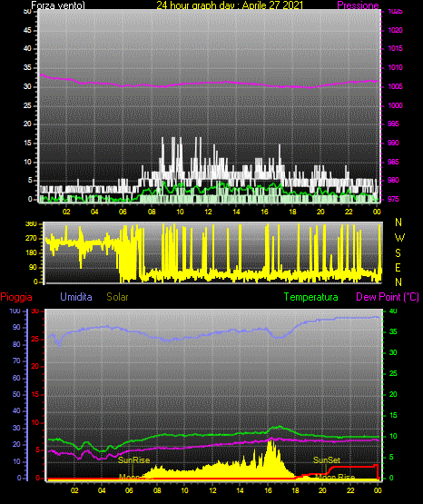The image size is (423, 504).
Task: Click the bottom 'N' compass direction label
Action: click(x=398, y=282)
